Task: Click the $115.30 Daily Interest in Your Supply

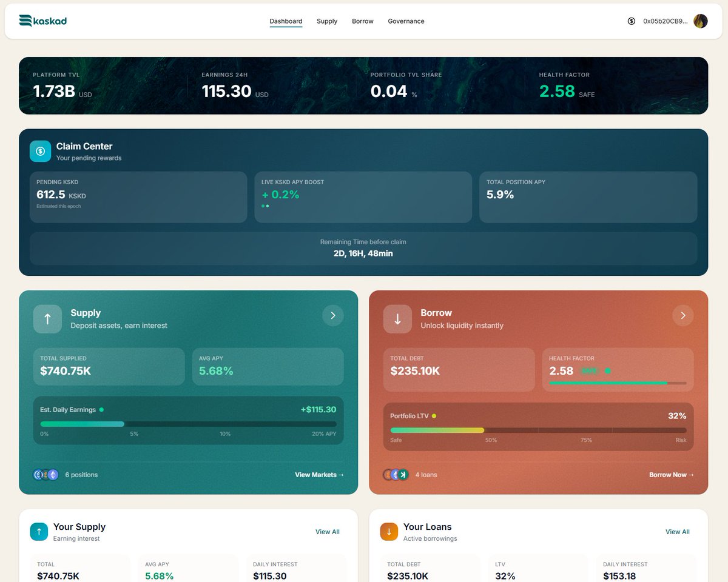Action: point(270,577)
